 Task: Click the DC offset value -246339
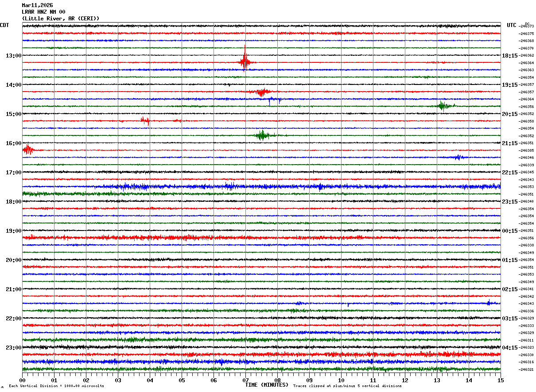tap(526, 165)
